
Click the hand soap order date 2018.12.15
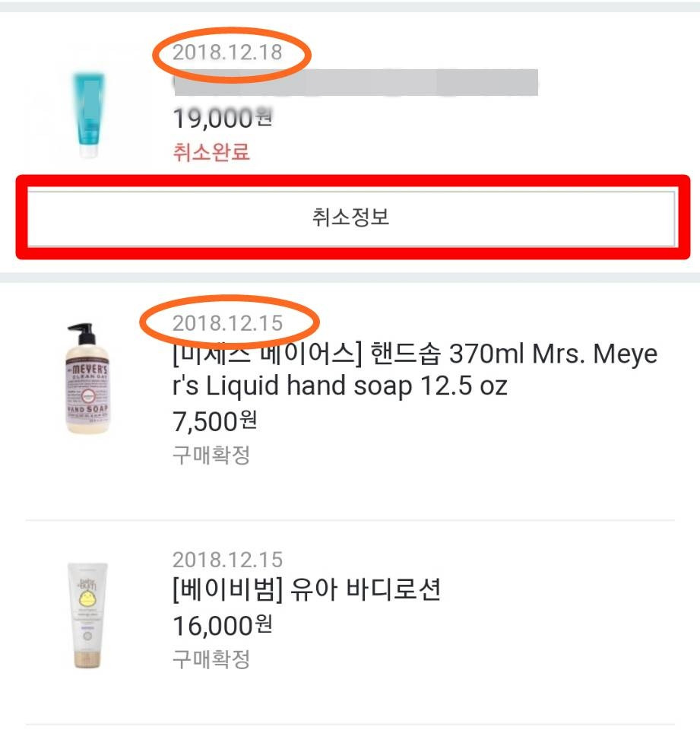pyautogui.click(x=227, y=323)
